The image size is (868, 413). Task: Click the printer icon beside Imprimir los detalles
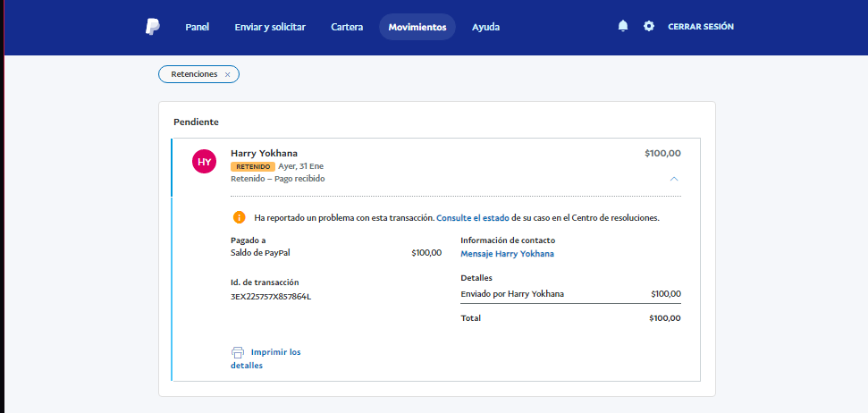238,352
